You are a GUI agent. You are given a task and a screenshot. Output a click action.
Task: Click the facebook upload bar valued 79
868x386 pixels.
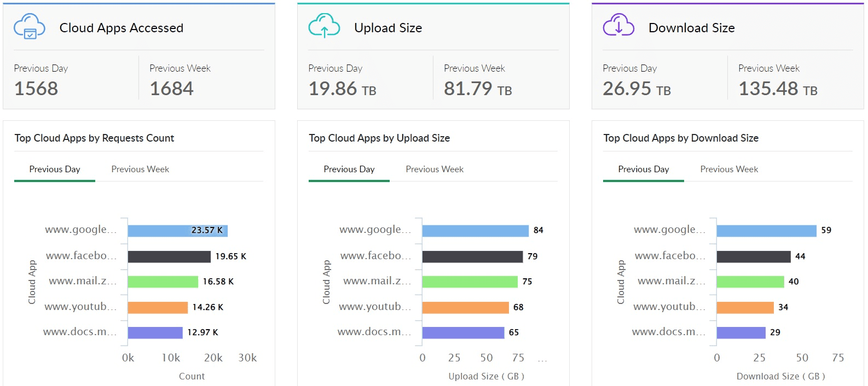click(472, 256)
